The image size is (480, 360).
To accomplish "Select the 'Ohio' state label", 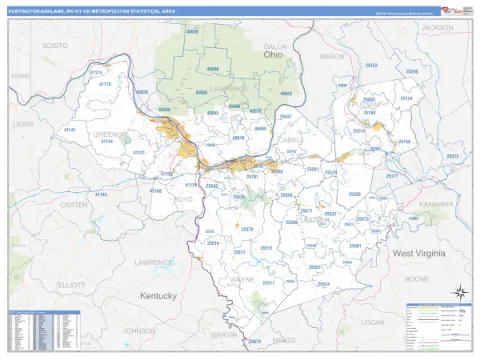I will pyautogui.click(x=273, y=55).
